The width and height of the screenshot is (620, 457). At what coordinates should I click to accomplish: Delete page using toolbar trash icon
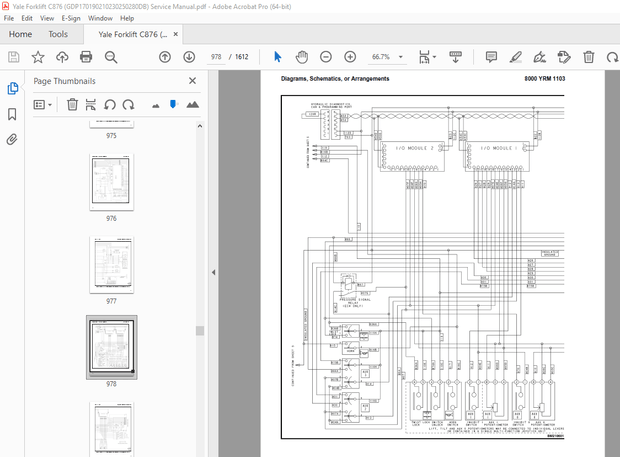point(589,57)
